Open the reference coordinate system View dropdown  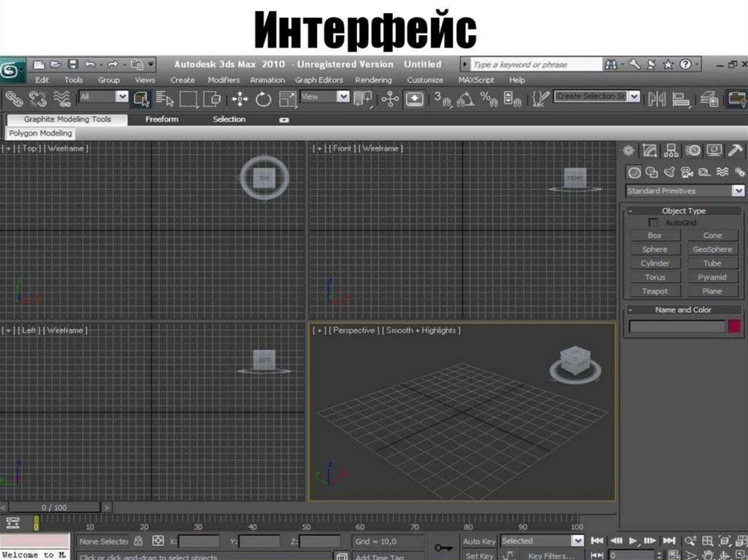click(x=343, y=97)
